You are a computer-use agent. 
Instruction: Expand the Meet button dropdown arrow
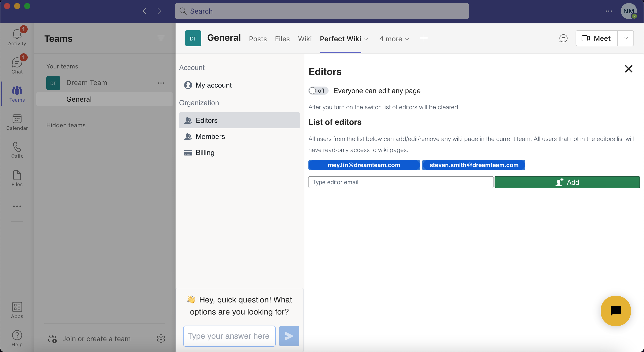tap(626, 38)
